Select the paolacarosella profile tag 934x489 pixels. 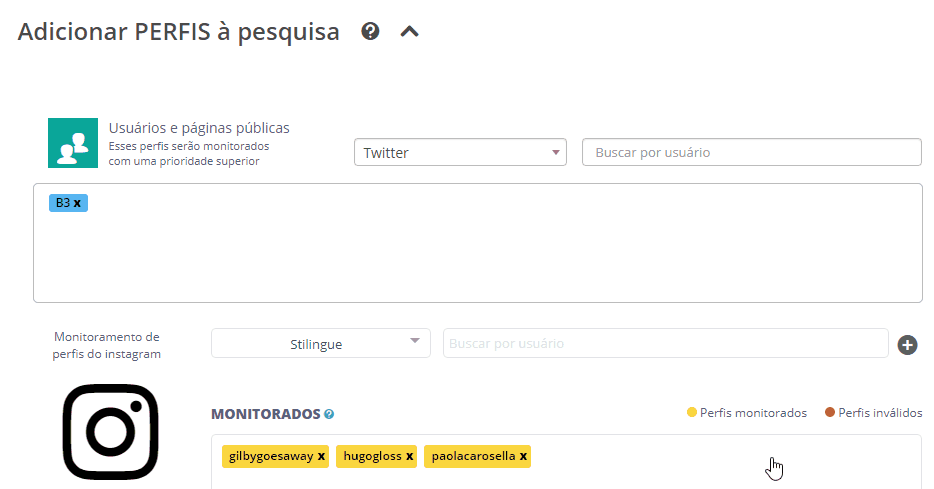[473, 456]
